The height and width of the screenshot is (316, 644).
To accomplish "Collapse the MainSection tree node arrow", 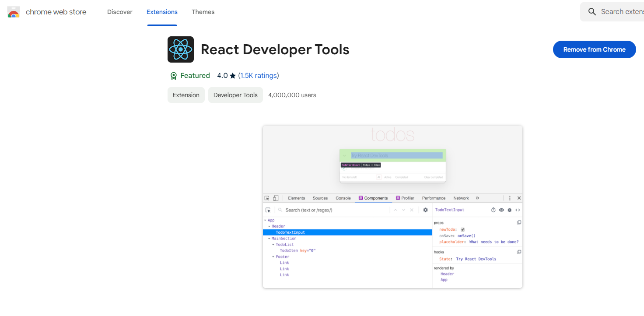I will [x=269, y=239].
